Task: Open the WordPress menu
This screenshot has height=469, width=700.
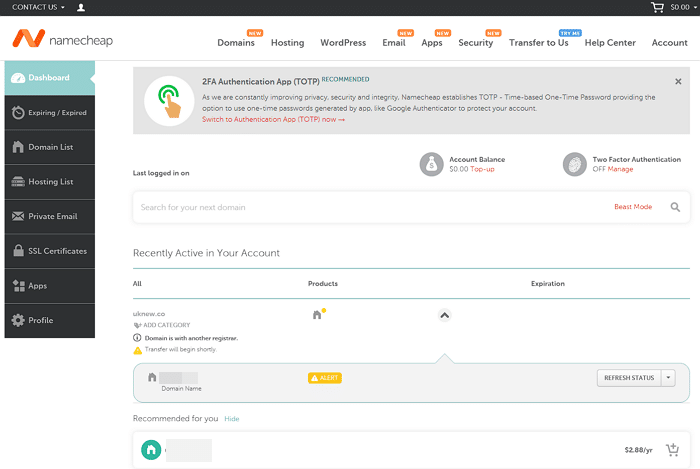Action: pyautogui.click(x=343, y=43)
